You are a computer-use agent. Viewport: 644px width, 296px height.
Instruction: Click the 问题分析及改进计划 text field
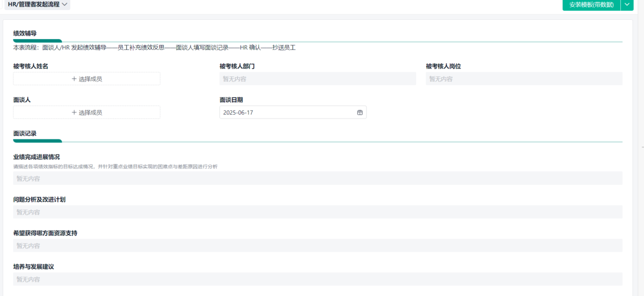click(318, 212)
